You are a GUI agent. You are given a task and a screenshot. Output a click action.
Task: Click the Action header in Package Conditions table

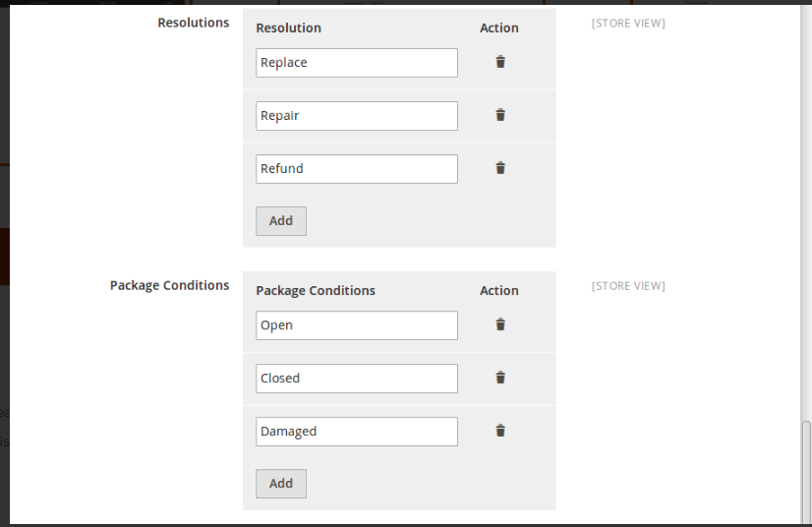pyautogui.click(x=498, y=291)
